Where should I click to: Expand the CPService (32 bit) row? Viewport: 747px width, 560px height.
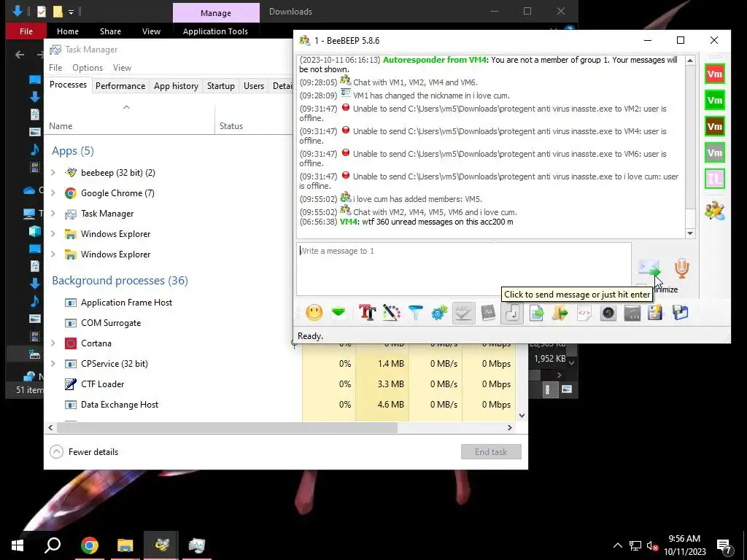[x=53, y=363]
